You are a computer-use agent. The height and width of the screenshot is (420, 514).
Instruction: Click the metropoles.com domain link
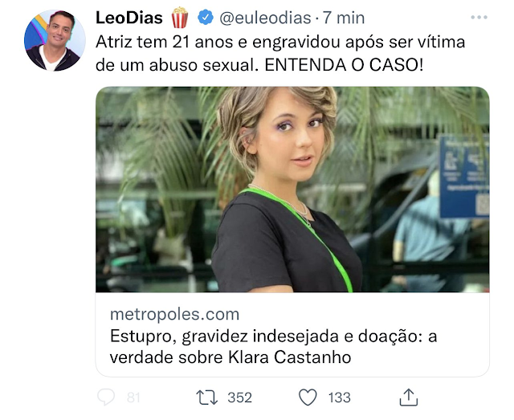pos(174,314)
